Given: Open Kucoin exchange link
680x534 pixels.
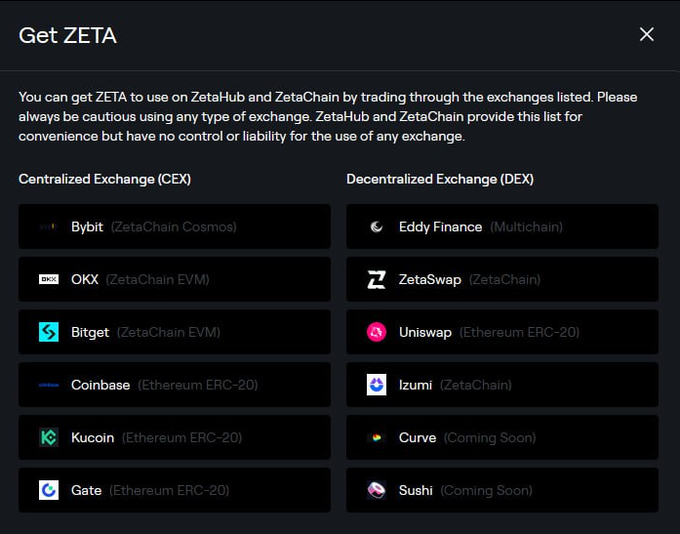Looking at the screenshot, I should [174, 437].
